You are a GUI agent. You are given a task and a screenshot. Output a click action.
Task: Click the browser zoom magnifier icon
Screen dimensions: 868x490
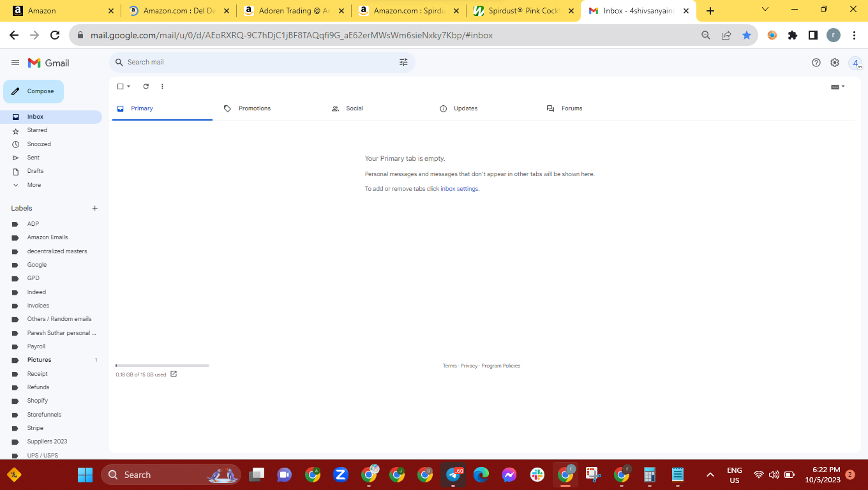[706, 35]
